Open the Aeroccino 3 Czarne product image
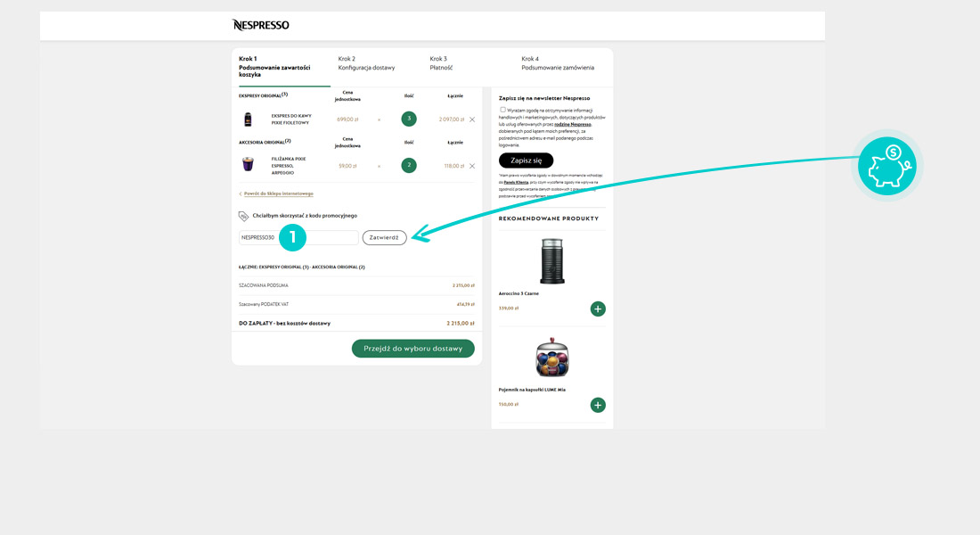 pyautogui.click(x=551, y=260)
